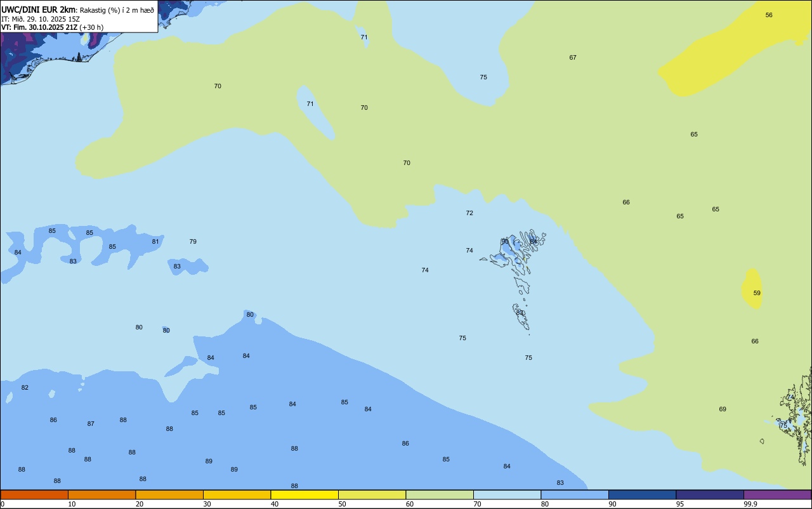The width and height of the screenshot is (812, 509).
Task: Select the 10–20 orange legend swatch
Action: [101, 494]
